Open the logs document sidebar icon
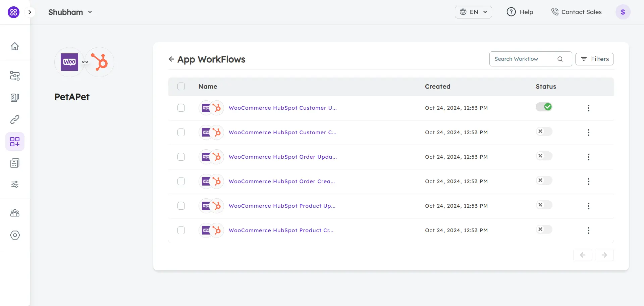Image resolution: width=644 pixels, height=306 pixels. [15, 163]
